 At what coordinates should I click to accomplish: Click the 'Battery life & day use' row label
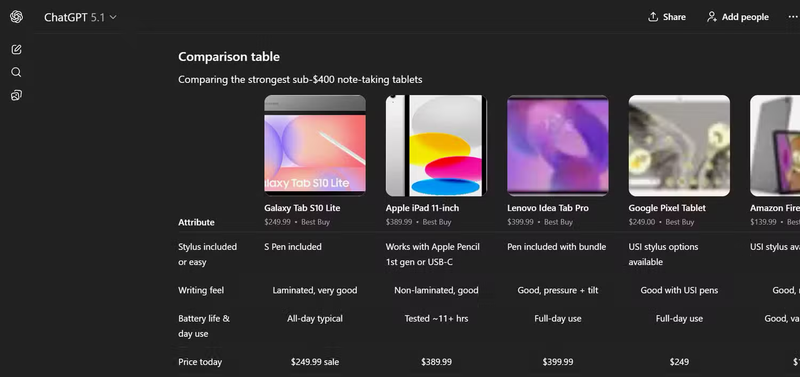tap(204, 326)
